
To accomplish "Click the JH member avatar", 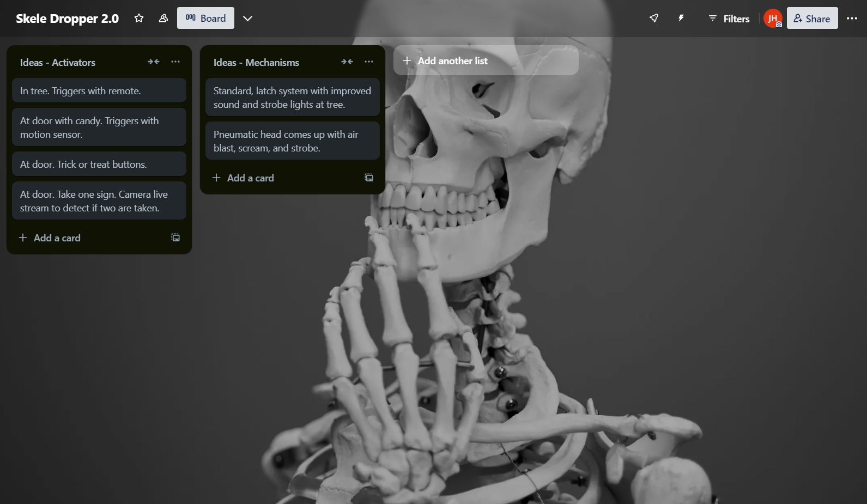I will click(x=773, y=19).
